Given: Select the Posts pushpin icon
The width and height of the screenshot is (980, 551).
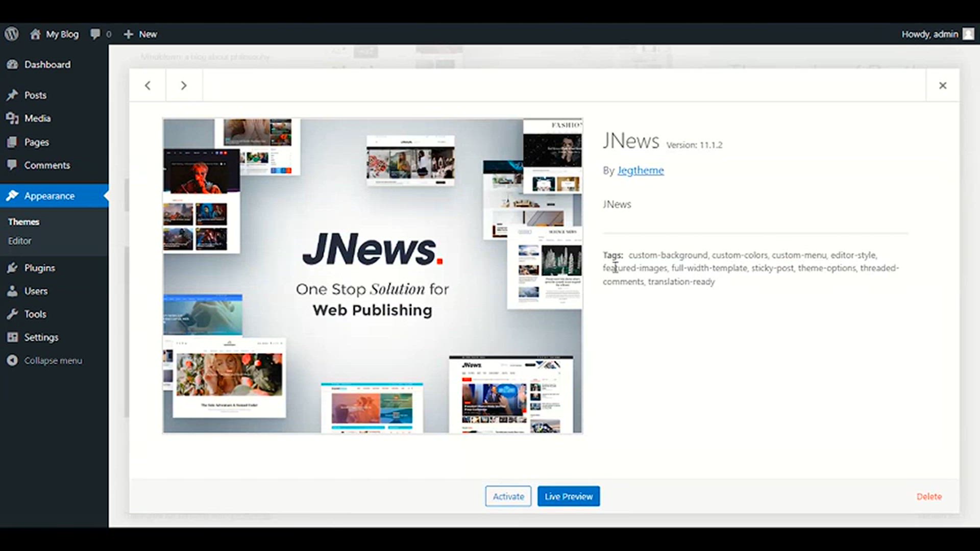Looking at the screenshot, I should click(x=13, y=95).
